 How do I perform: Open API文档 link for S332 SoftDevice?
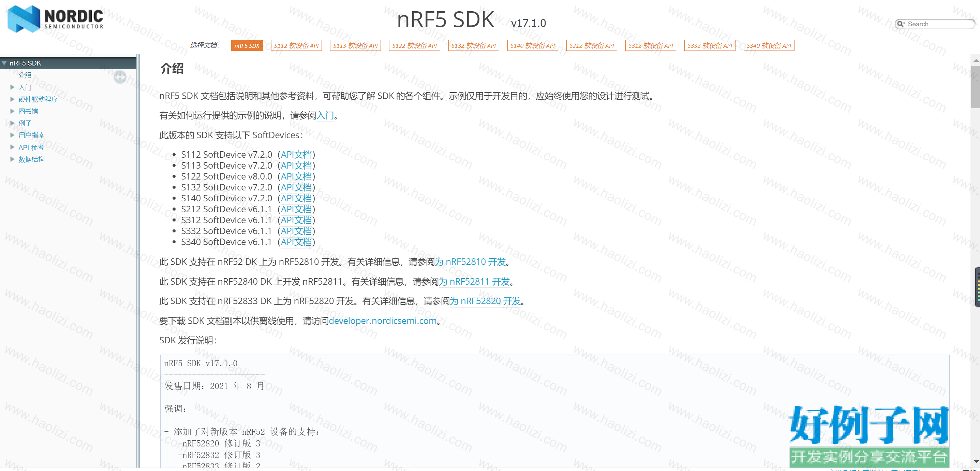coord(296,231)
